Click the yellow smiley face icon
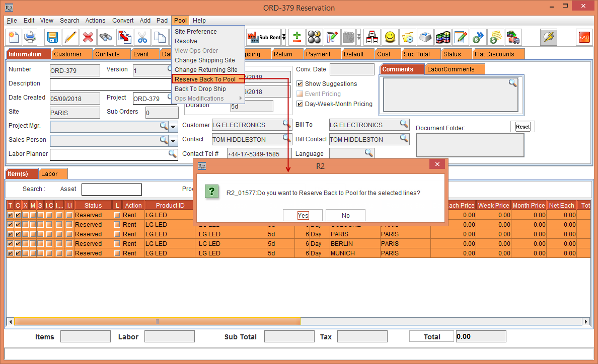This screenshot has width=598, height=364. [x=390, y=37]
